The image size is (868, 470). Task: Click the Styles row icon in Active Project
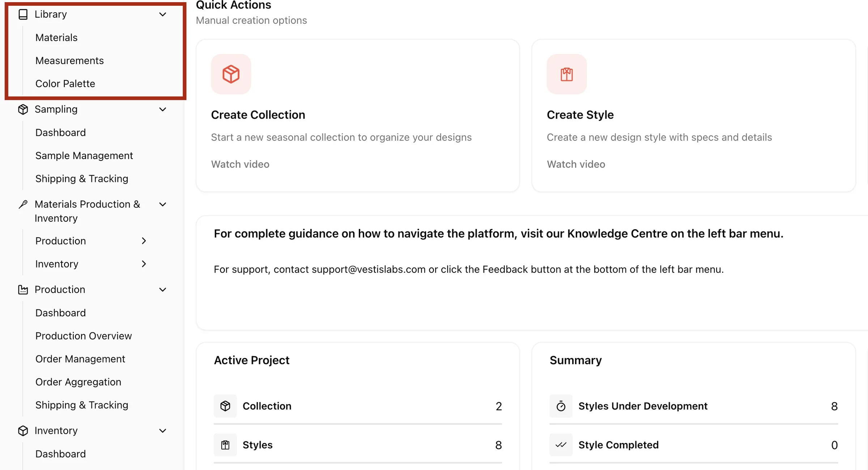[225, 445]
